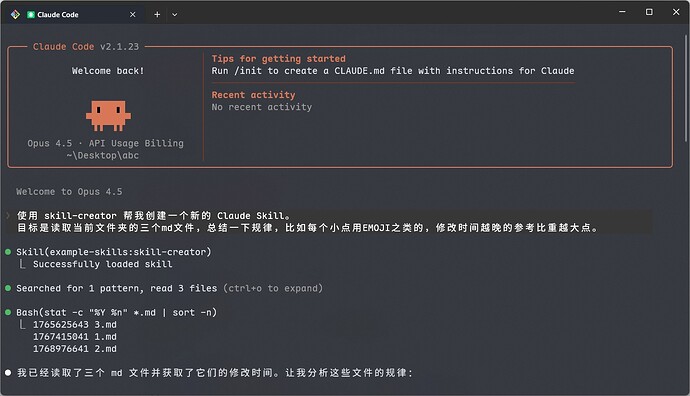Close the terminal window
690x396 pixels.
coord(676,12)
